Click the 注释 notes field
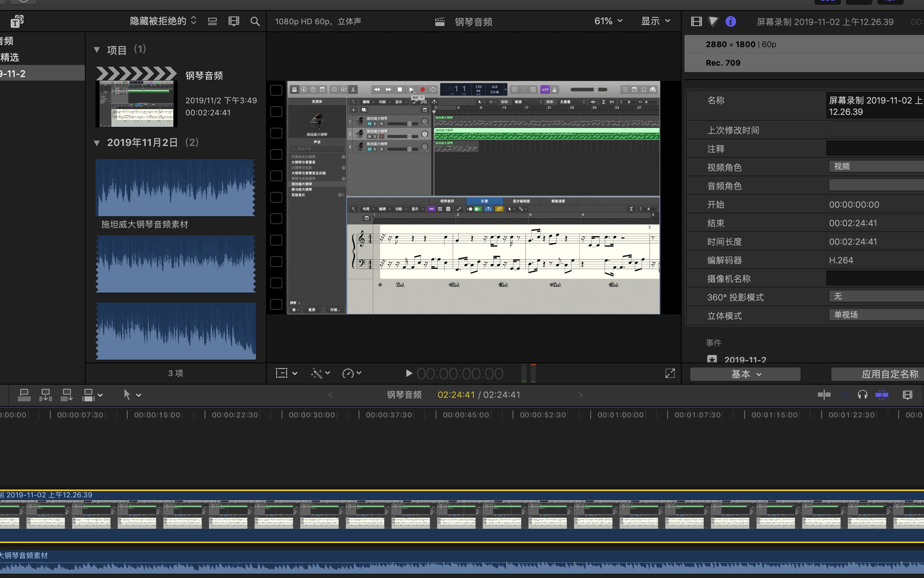This screenshot has width=924, height=578. coord(875,148)
